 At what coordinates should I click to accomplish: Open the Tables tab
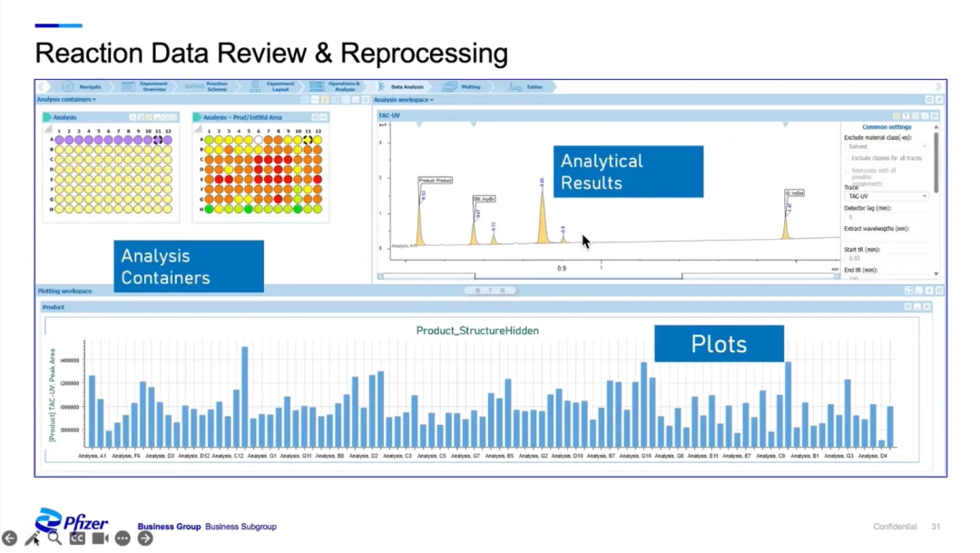point(526,87)
